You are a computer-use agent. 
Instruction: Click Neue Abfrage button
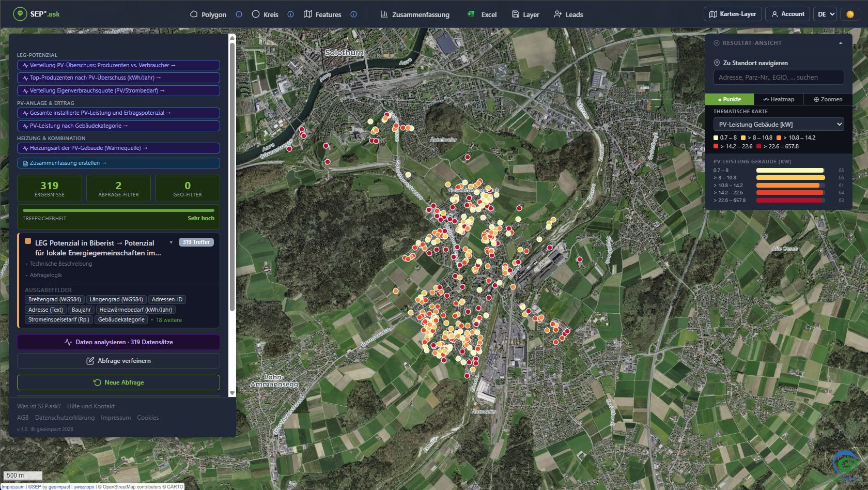point(118,382)
